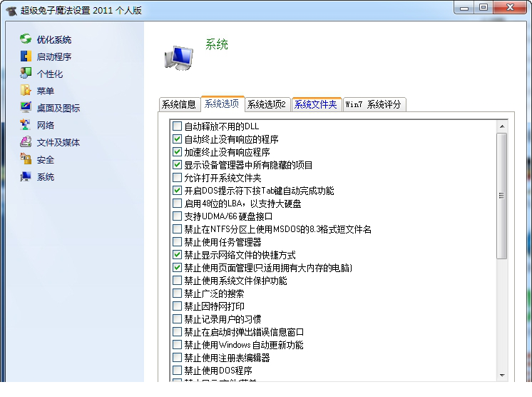Click the 桌面及图标 monitor icon
This screenshot has height=397, width=532.
tap(26, 108)
